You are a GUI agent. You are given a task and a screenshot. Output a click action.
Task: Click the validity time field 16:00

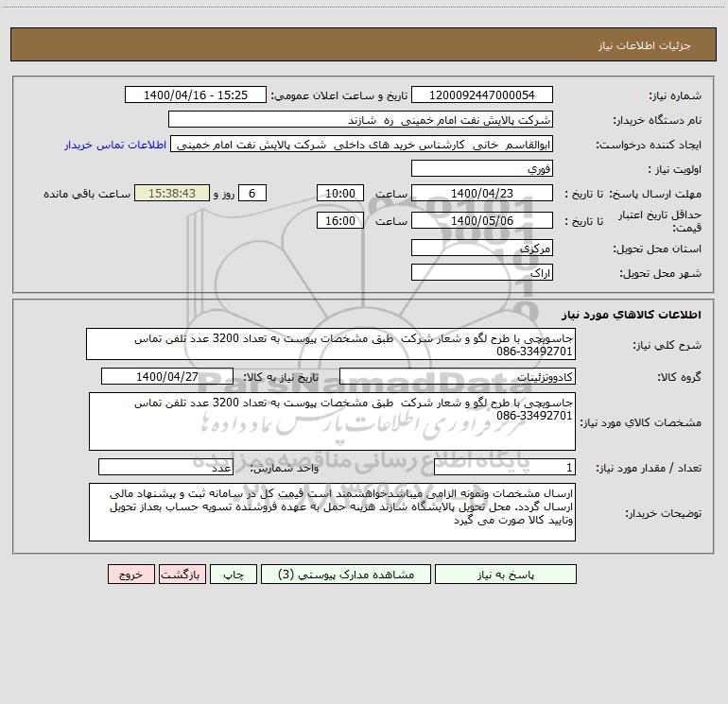(339, 220)
